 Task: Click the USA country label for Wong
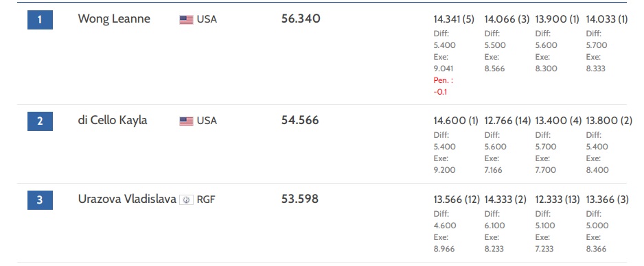[x=207, y=19]
